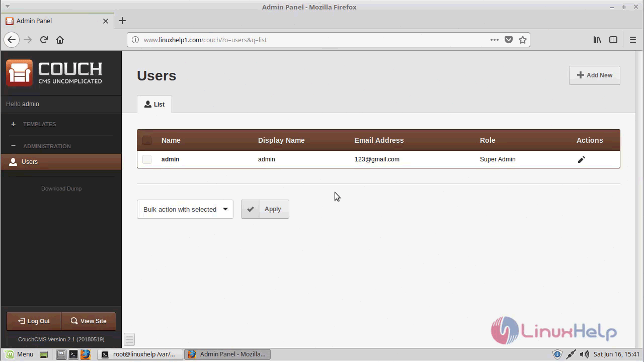Click the Log Out button
Viewport: 644px width, 362px height.
tap(34, 321)
